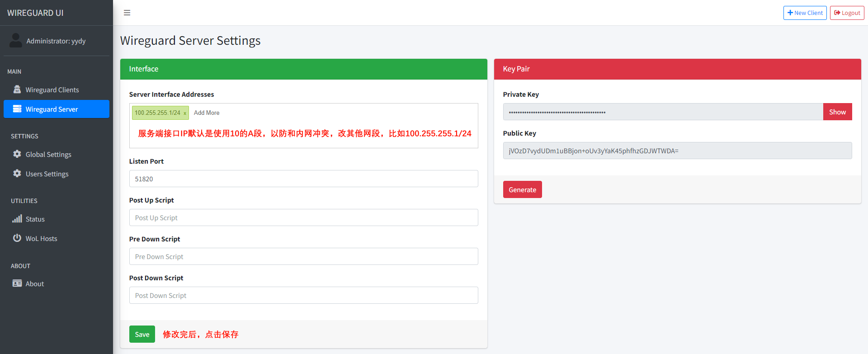Open the Status utility page
This screenshot has height=354, width=868.
click(x=57, y=219)
